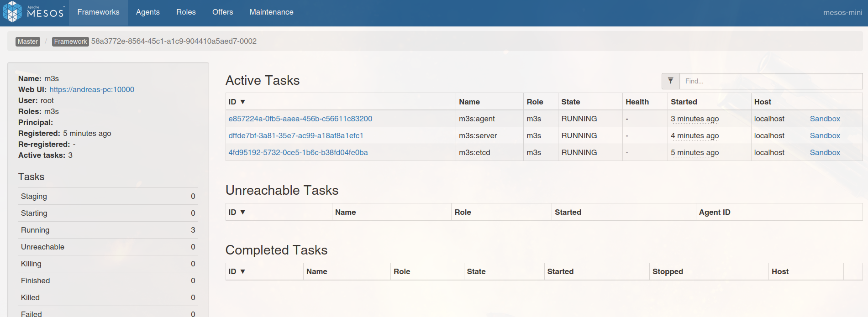Switch to the Offers tab
This screenshot has height=317, width=868.
[222, 12]
